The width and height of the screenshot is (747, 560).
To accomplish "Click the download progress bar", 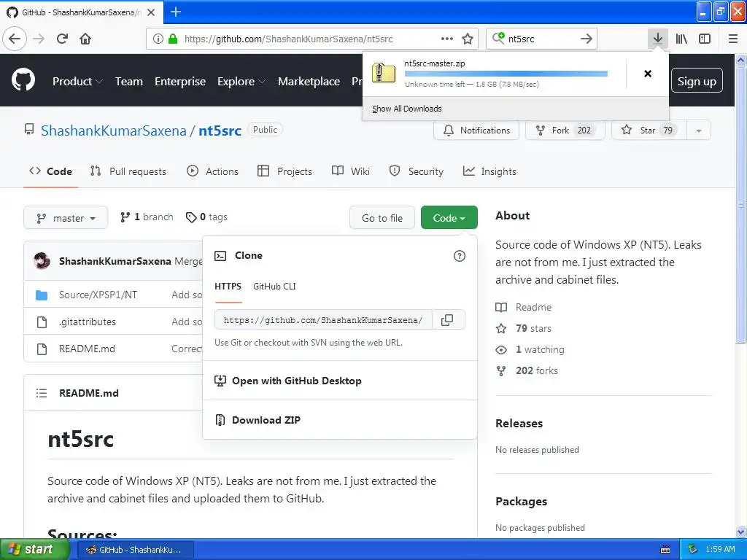I will 506,74.
